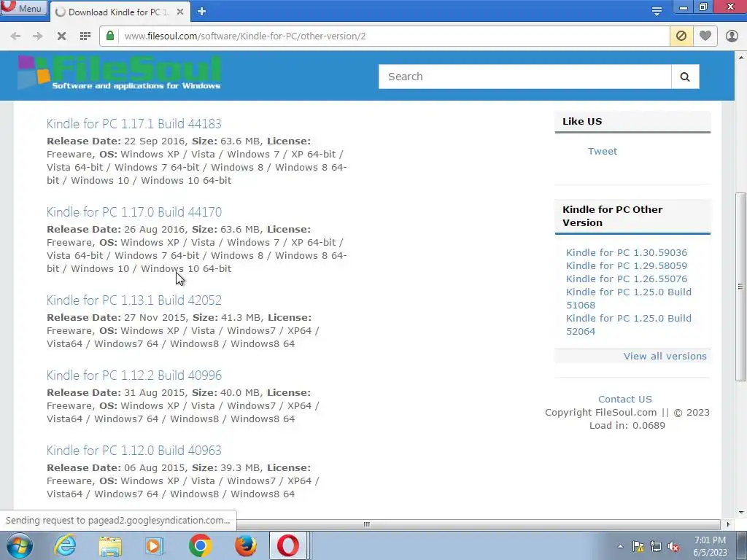Click the green security padlock icon
The width and height of the screenshot is (747, 560).
click(x=110, y=36)
